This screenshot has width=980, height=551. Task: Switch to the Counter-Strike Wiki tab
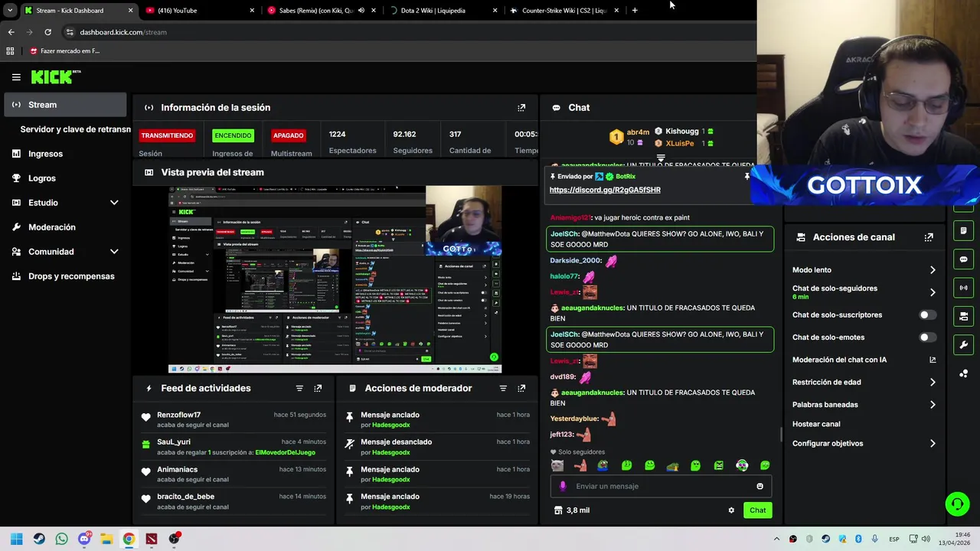pyautogui.click(x=564, y=11)
